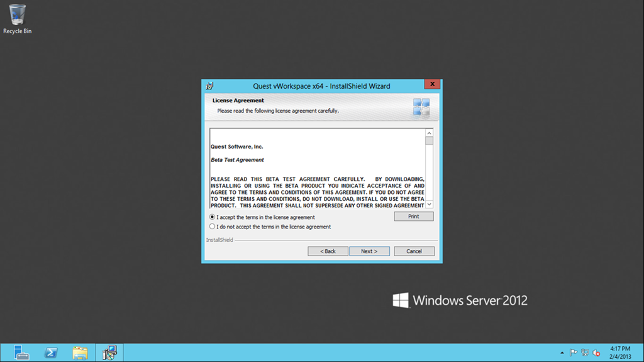Open the Action Center flag icon
Screen dimensions: 644x362
coord(574,353)
